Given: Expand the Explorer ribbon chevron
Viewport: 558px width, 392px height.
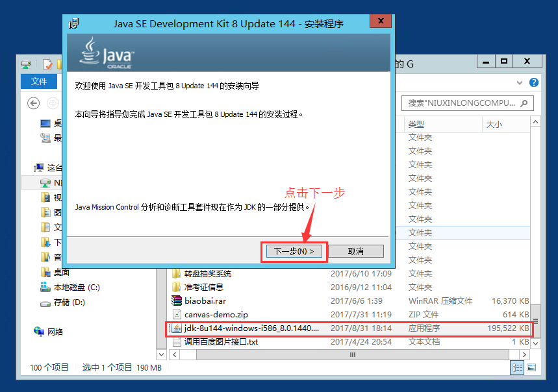Looking at the screenshot, I should [520, 83].
